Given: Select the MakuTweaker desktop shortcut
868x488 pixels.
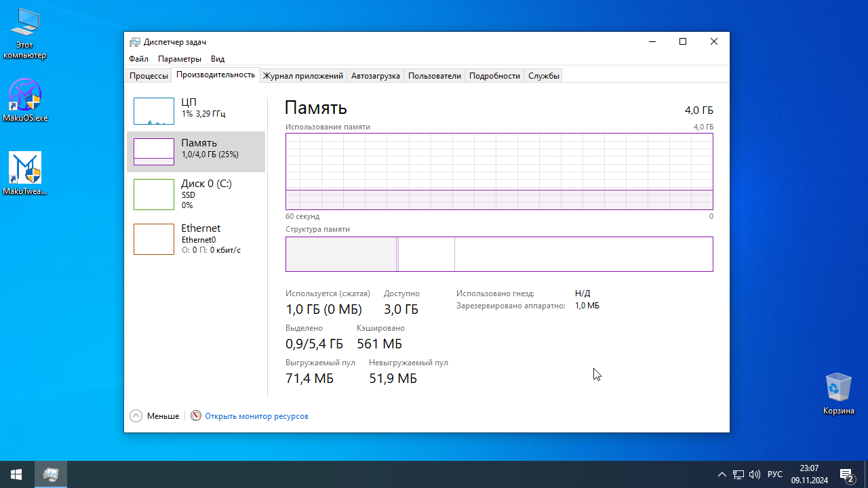Looking at the screenshot, I should (x=25, y=173).
